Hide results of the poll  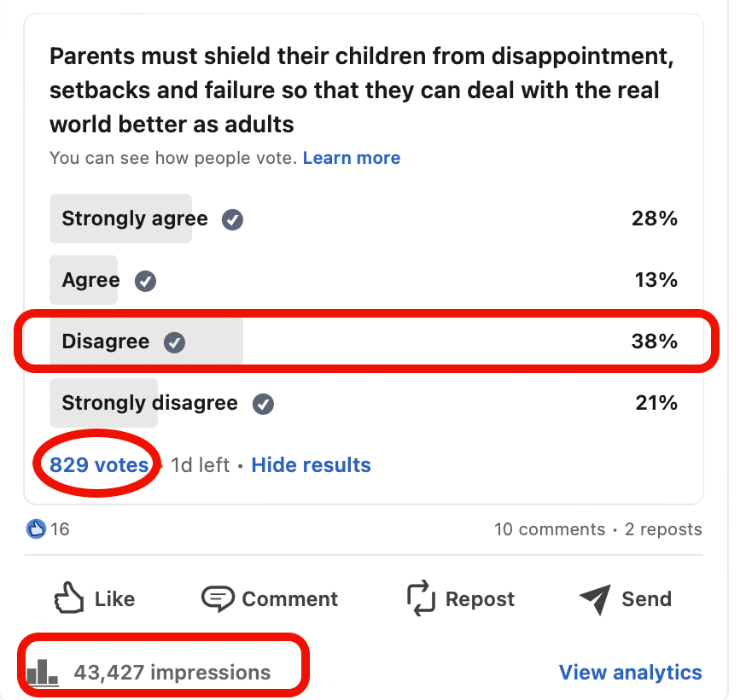click(311, 465)
